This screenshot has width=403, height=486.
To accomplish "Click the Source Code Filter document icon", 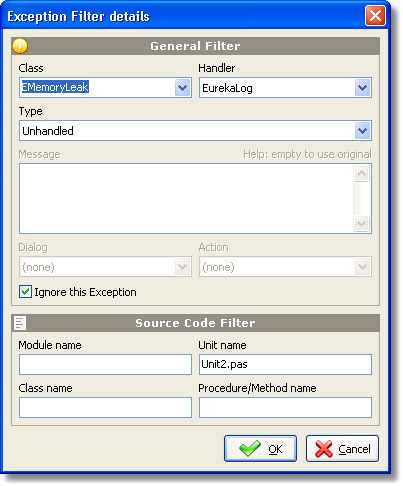I will coord(20,323).
